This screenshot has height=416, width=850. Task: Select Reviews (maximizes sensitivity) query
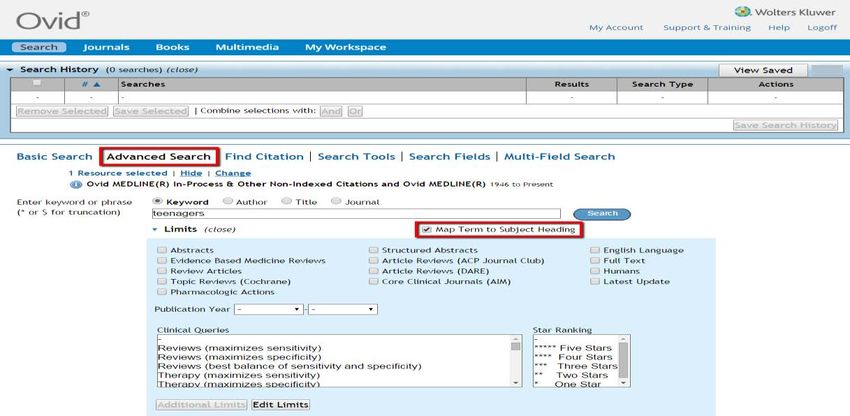(240, 348)
